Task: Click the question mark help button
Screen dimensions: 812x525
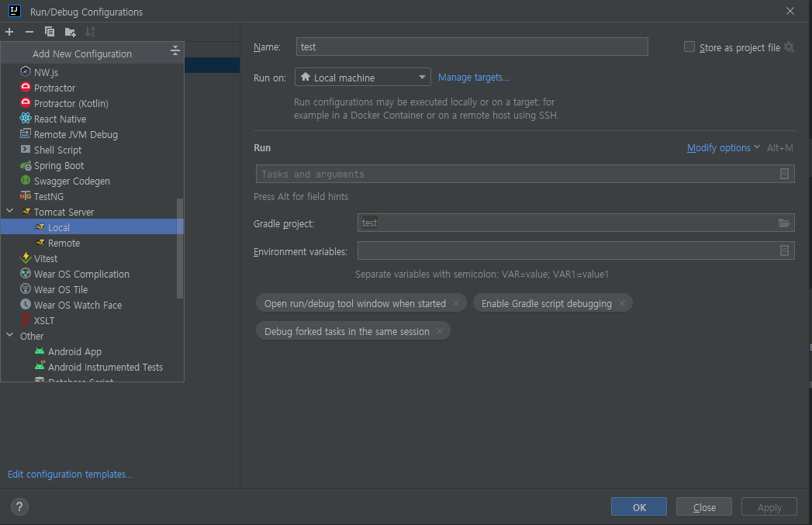Action: pos(19,507)
